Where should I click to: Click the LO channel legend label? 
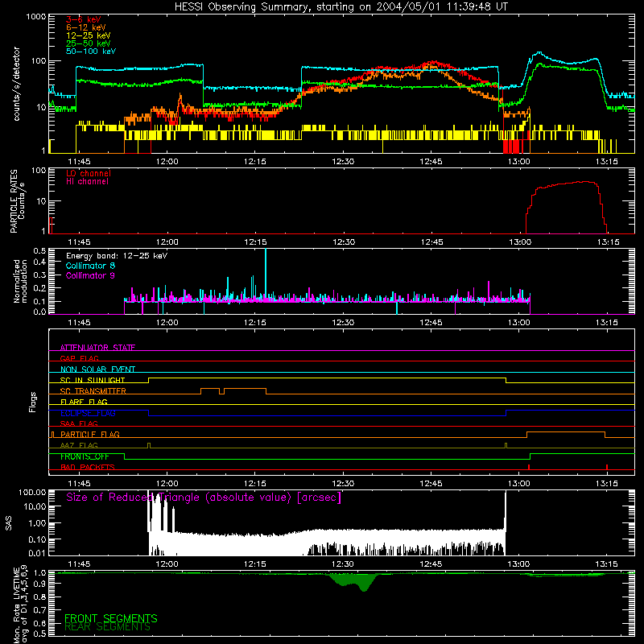click(x=89, y=173)
